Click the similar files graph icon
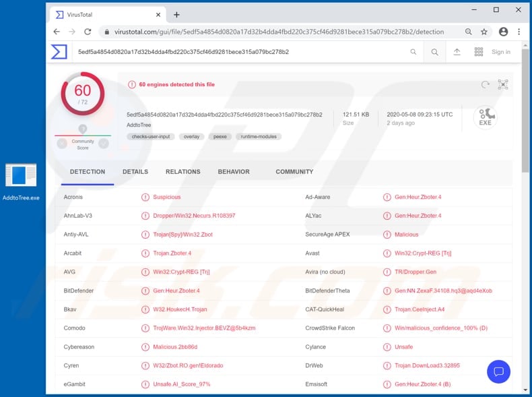 tap(503, 84)
